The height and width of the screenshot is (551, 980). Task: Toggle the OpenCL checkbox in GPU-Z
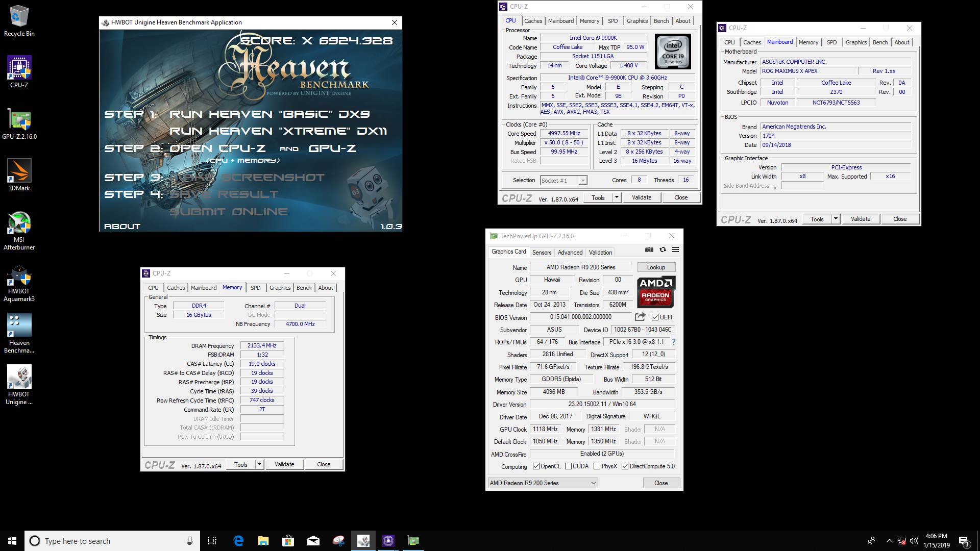(x=536, y=466)
